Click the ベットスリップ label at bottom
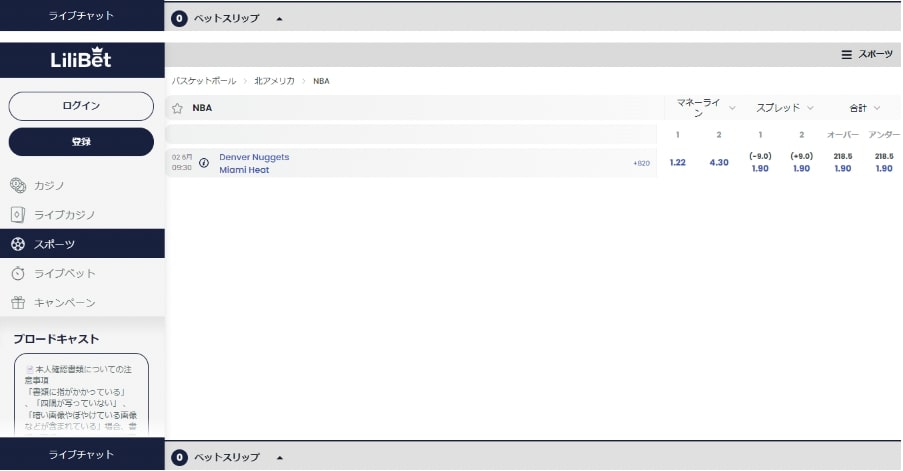The width and height of the screenshot is (903, 471). (226, 457)
